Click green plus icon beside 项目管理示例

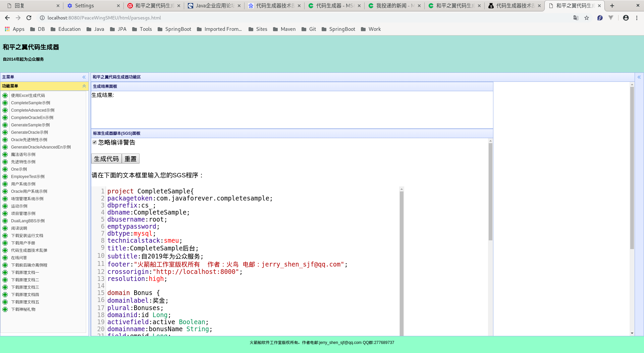pos(5,214)
